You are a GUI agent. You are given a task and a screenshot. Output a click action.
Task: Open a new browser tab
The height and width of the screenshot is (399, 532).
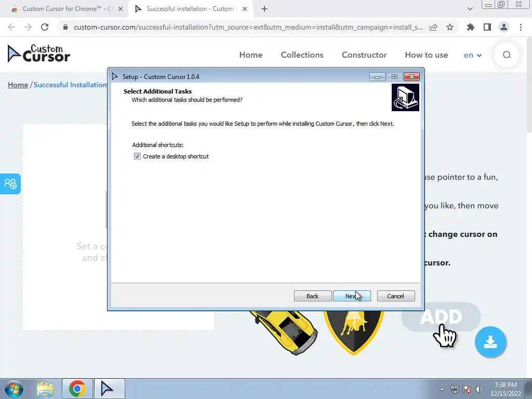click(264, 9)
